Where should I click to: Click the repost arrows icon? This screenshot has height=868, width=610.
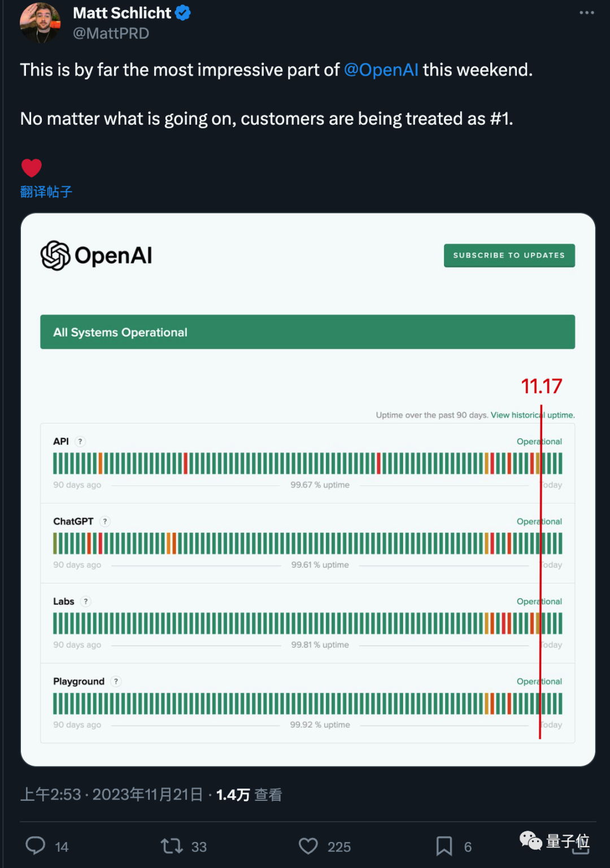coord(171,845)
